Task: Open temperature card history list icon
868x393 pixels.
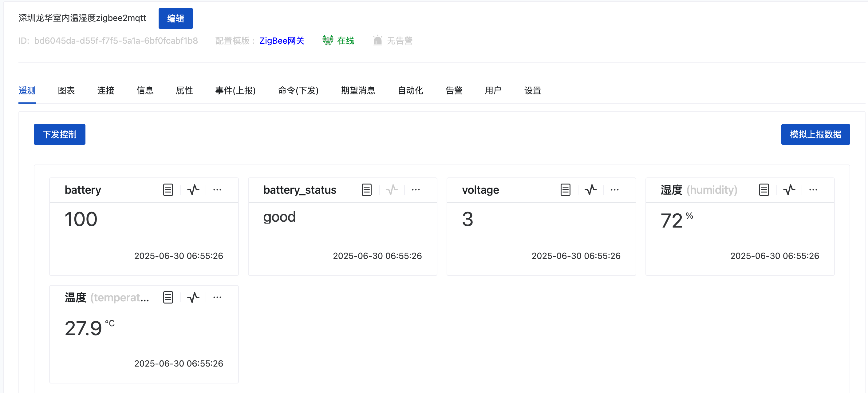Action: [x=168, y=297]
